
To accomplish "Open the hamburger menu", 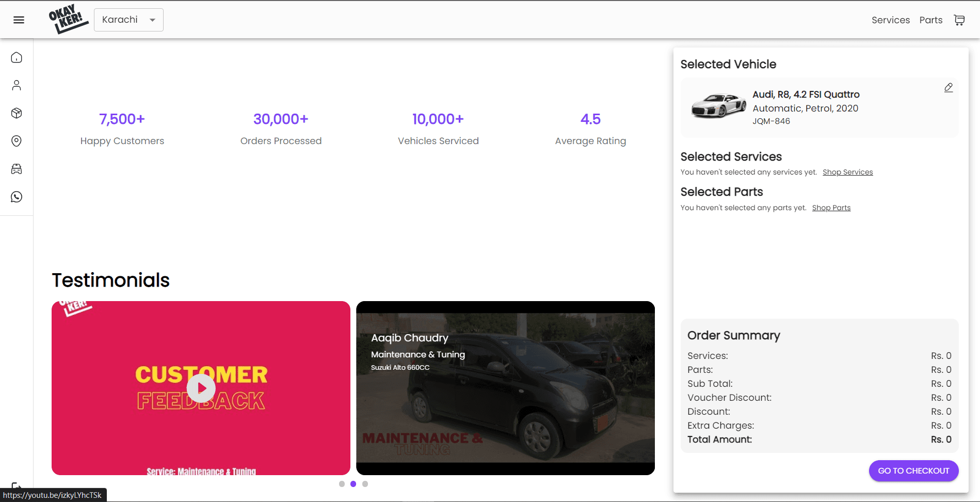I will tap(19, 20).
